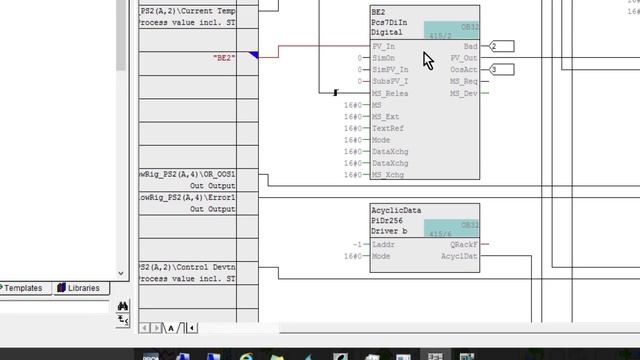Click the catalog tool icon below the binoculars
The image size is (640, 360).
123,320
